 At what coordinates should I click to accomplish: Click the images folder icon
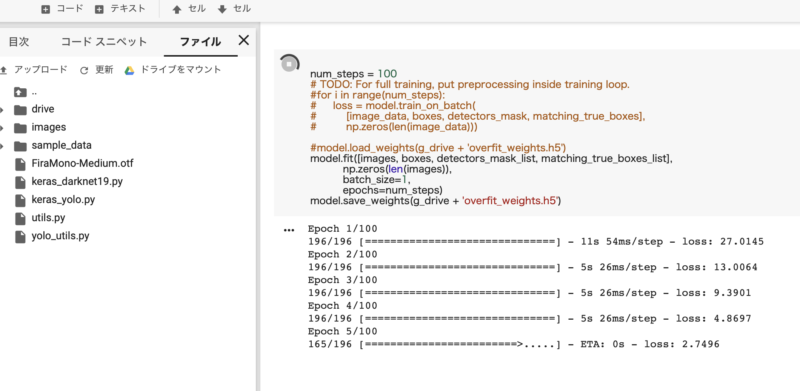pyautogui.click(x=20, y=128)
